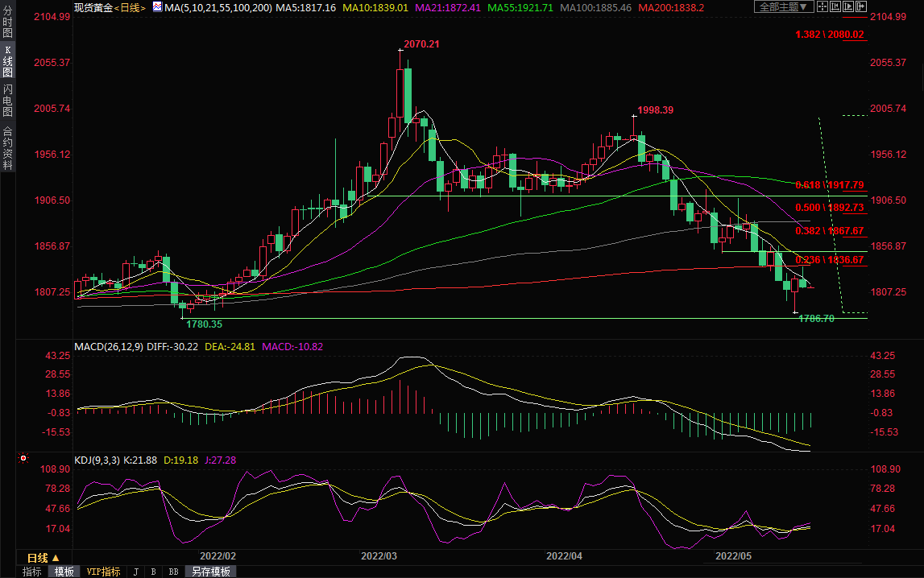Click the MA indicator chart icon
Screen dimensions: 924x578
click(x=155, y=7)
